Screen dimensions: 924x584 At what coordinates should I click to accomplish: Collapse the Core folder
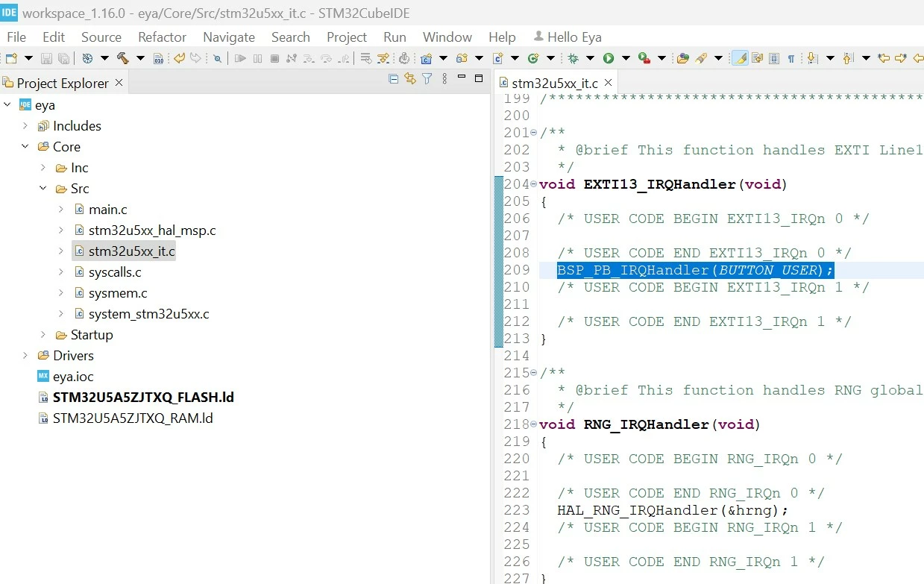[x=25, y=147]
